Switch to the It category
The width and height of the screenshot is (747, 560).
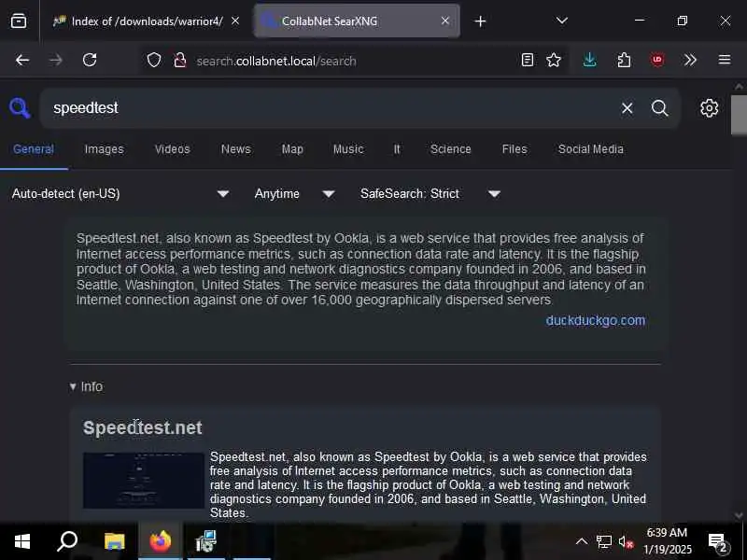397,149
